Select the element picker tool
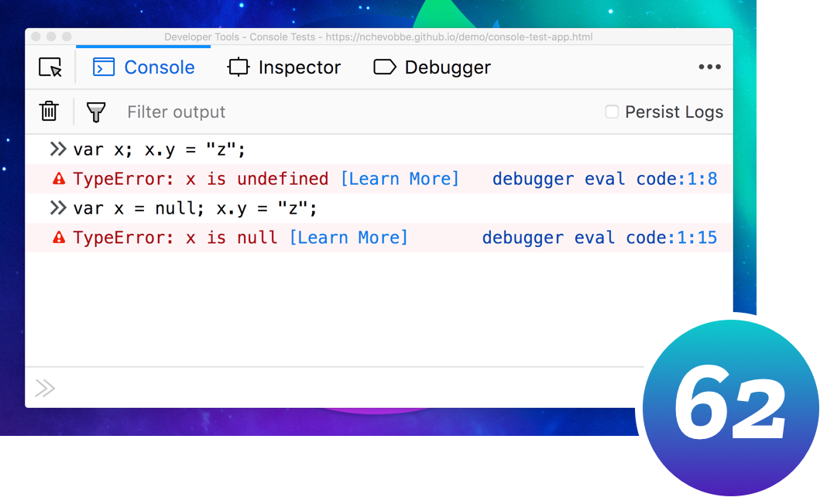The width and height of the screenshot is (827, 504). 48,67
